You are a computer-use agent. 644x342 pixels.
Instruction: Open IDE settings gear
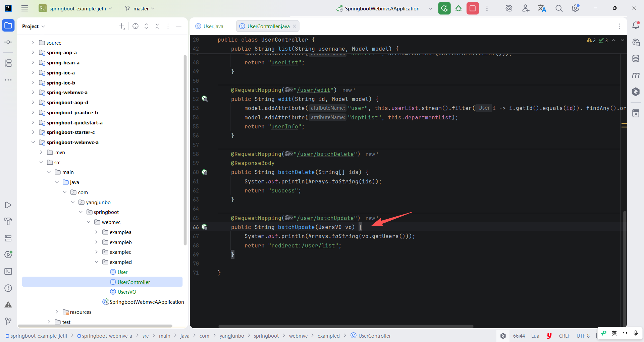pos(576,8)
